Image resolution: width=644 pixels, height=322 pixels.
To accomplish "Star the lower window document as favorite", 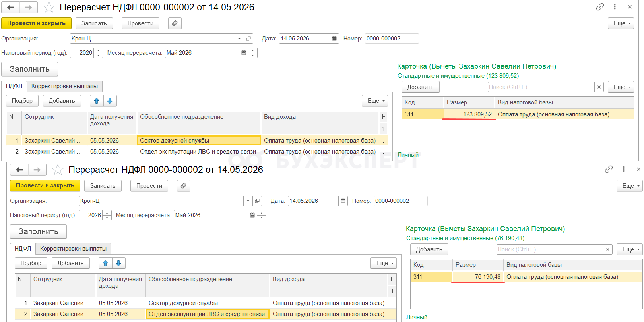I will (x=58, y=170).
